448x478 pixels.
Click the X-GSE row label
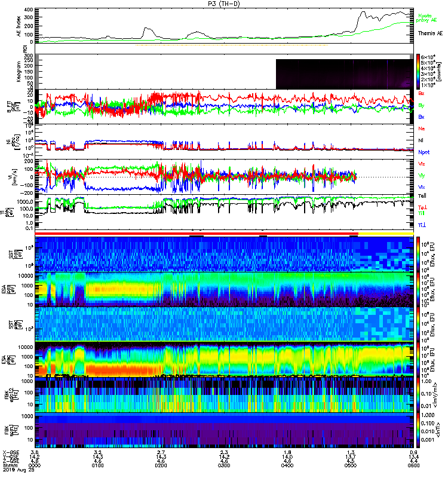point(11,452)
